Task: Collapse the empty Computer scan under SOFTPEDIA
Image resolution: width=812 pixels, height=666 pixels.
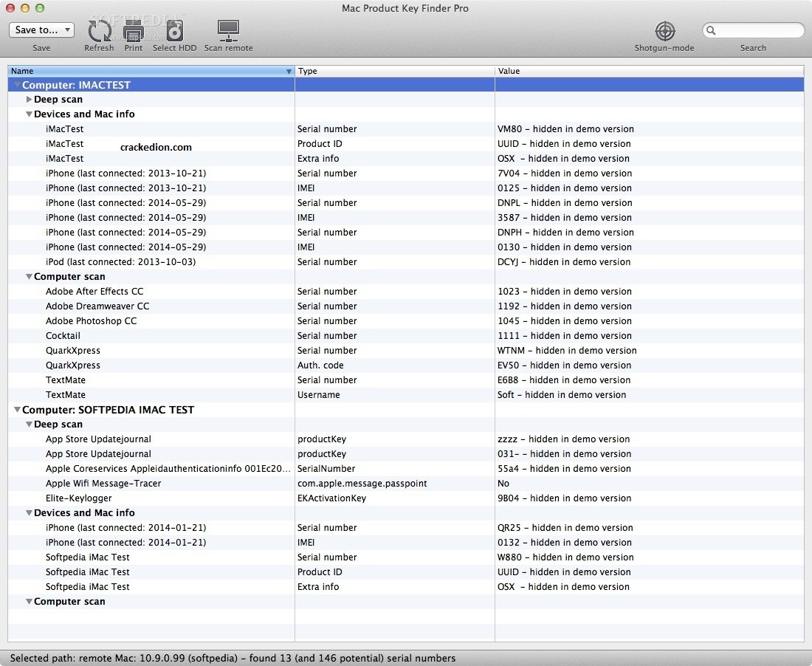Action: 29,601
